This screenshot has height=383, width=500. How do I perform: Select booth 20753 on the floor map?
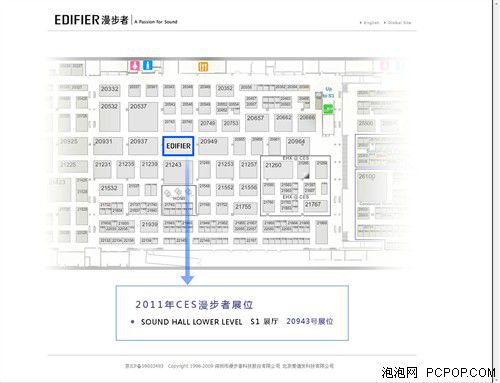pyautogui.click(x=231, y=125)
